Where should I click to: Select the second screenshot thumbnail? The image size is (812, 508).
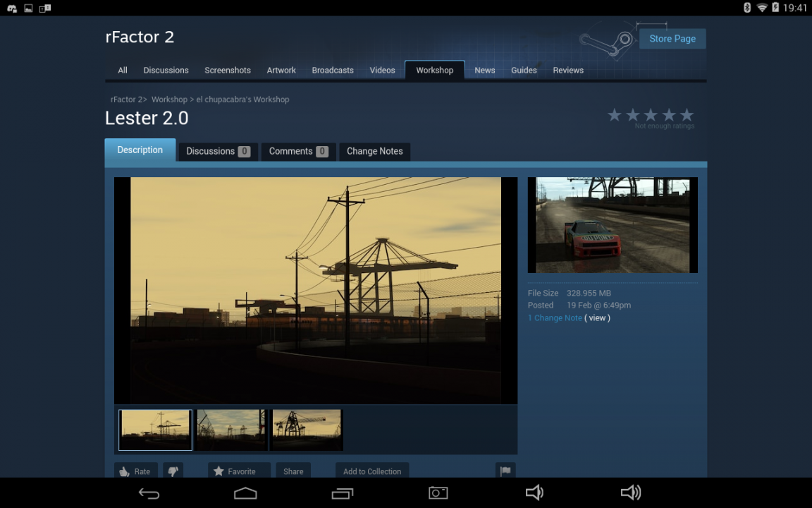pyautogui.click(x=231, y=430)
